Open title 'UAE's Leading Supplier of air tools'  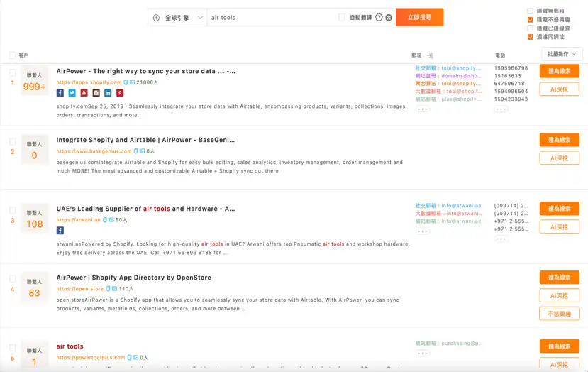pyautogui.click(x=146, y=209)
